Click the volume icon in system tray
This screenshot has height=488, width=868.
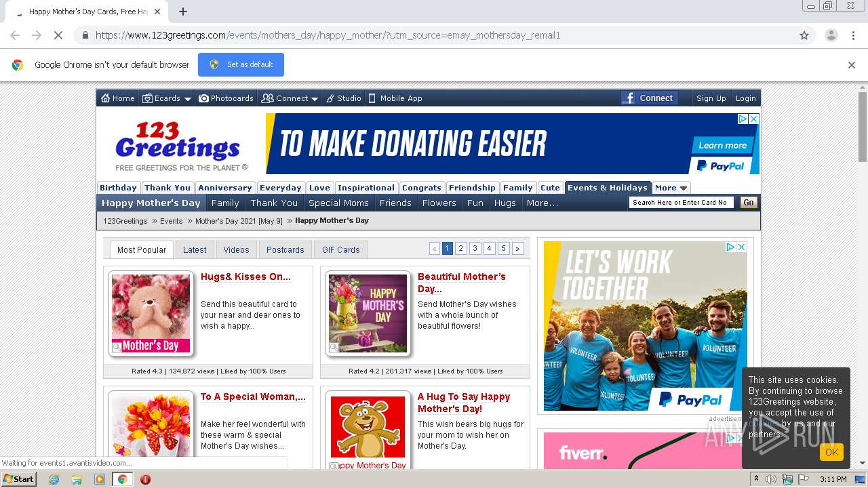point(771,479)
